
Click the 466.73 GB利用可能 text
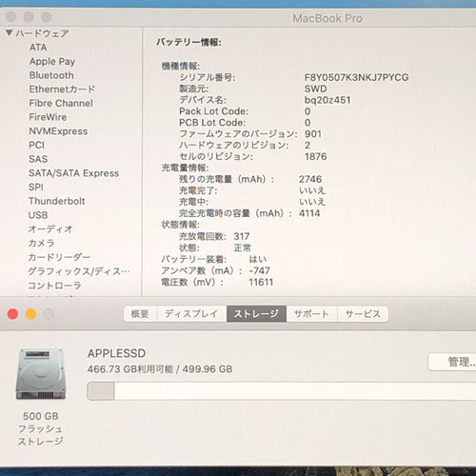(x=130, y=369)
